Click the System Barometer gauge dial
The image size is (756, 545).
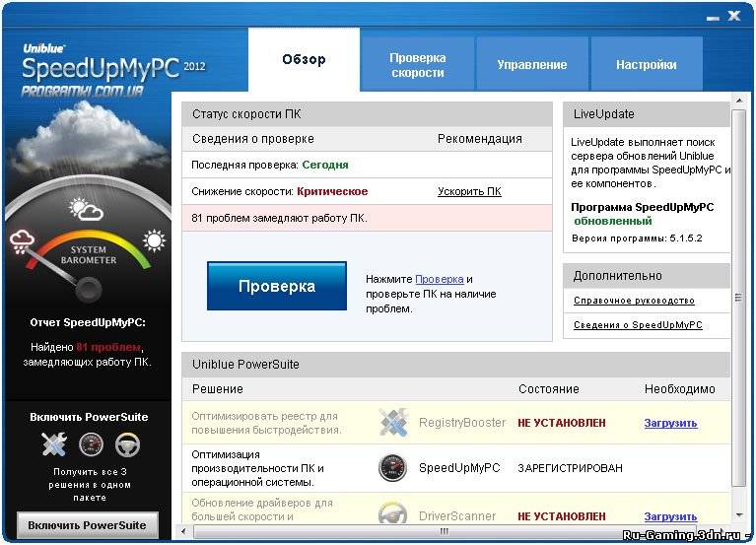(x=90, y=286)
